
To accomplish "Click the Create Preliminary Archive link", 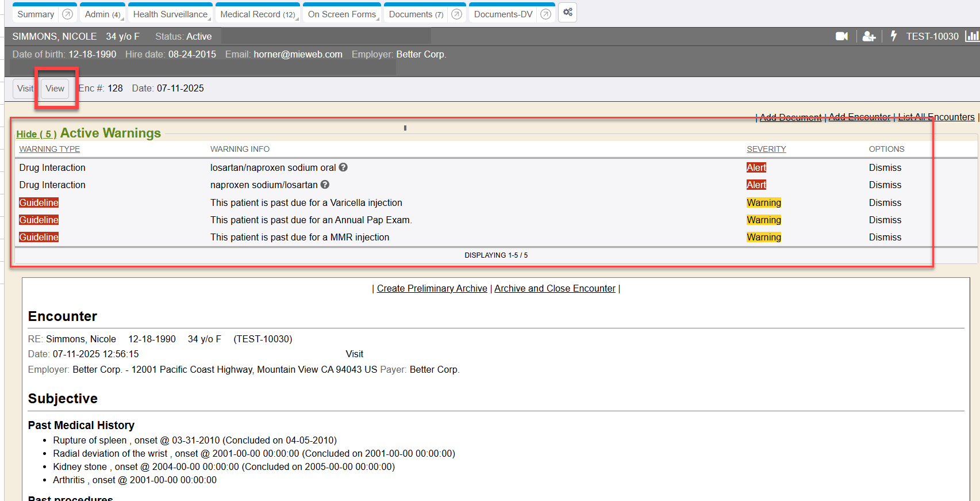I will (x=432, y=288).
